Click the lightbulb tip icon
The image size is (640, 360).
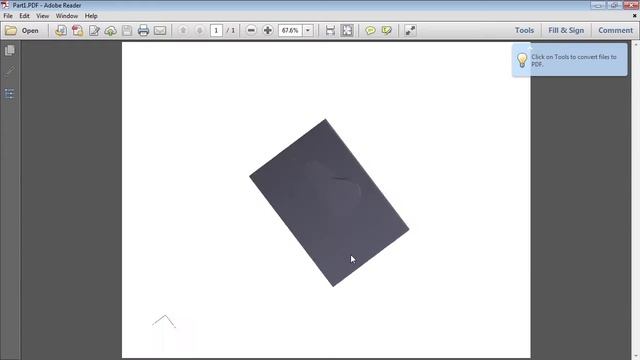522,60
